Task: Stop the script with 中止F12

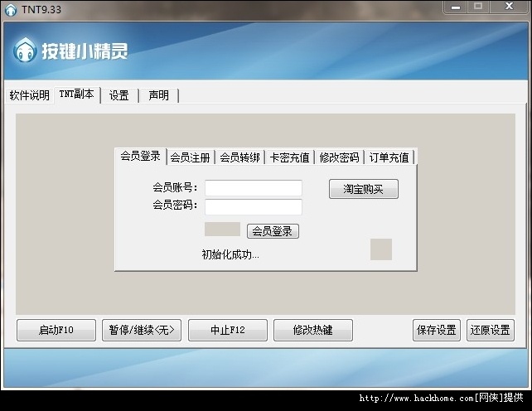Action: pyautogui.click(x=227, y=330)
